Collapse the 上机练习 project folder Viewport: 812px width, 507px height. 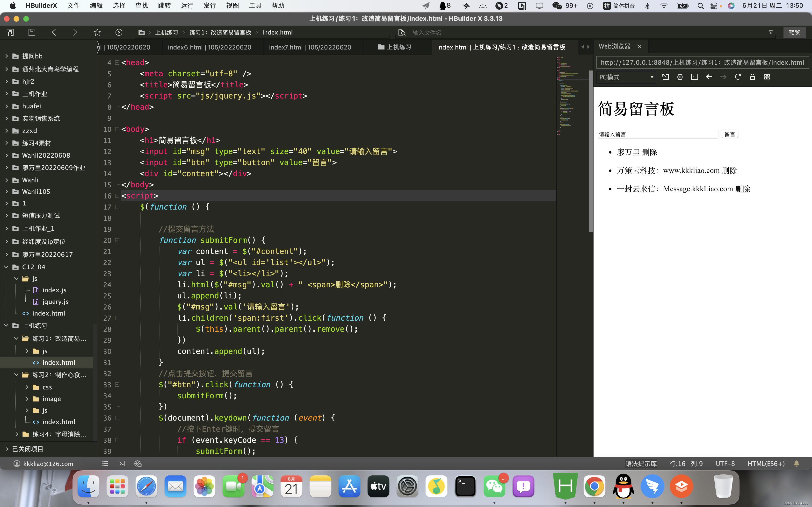(x=6, y=326)
